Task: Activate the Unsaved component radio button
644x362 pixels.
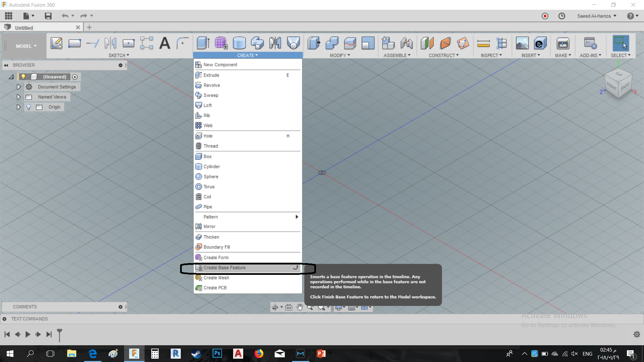Action: 75,77
